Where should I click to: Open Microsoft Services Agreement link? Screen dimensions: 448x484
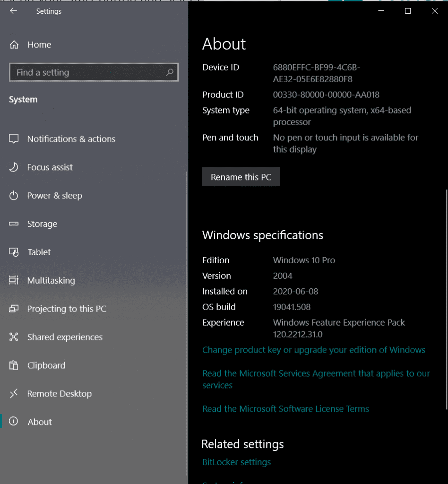tap(316, 380)
